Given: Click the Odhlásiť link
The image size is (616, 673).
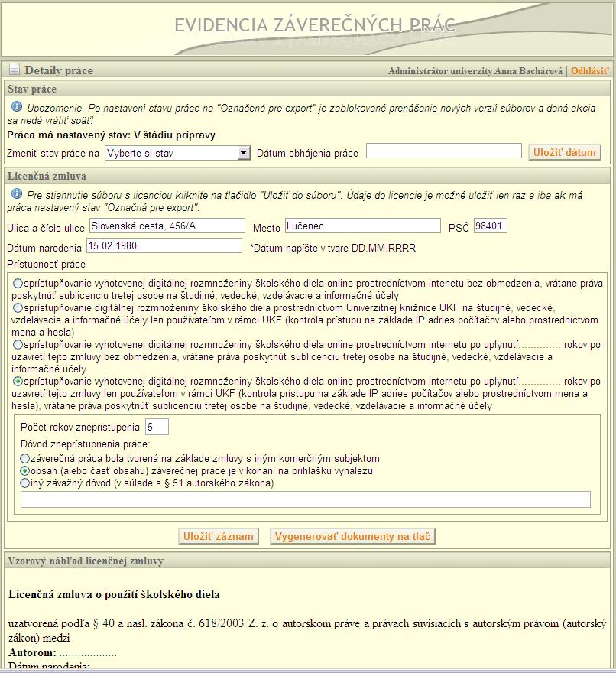Looking at the screenshot, I should pyautogui.click(x=589, y=71).
